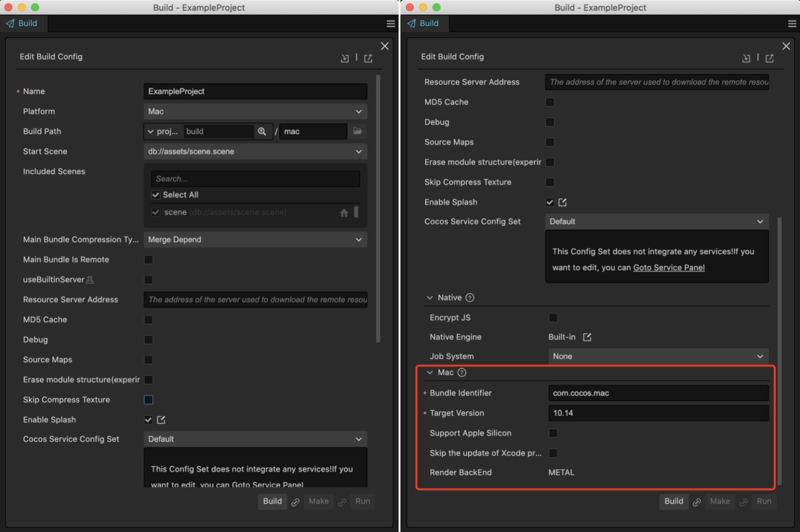This screenshot has height=532, width=800.
Task: Open Cocos Service Config Set dropdown left window
Action: coord(256,439)
